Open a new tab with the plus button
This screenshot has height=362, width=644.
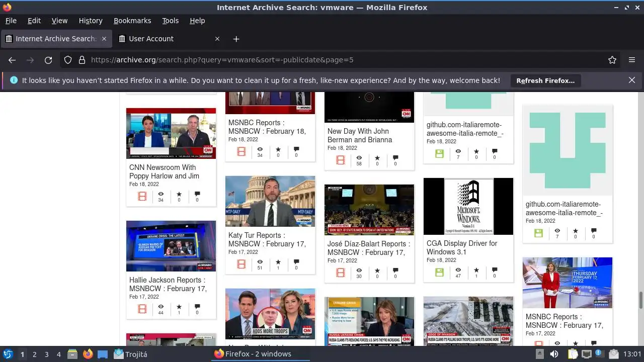pyautogui.click(x=236, y=39)
